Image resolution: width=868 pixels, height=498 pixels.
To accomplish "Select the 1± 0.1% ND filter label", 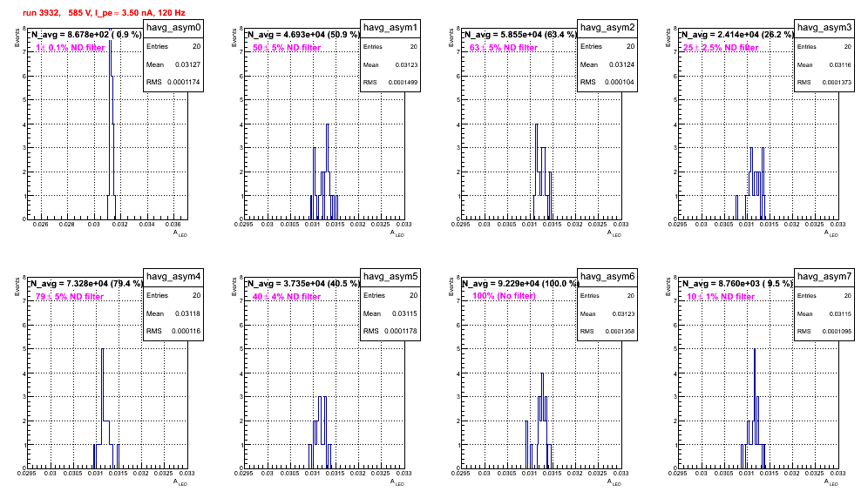I will pos(71,48).
